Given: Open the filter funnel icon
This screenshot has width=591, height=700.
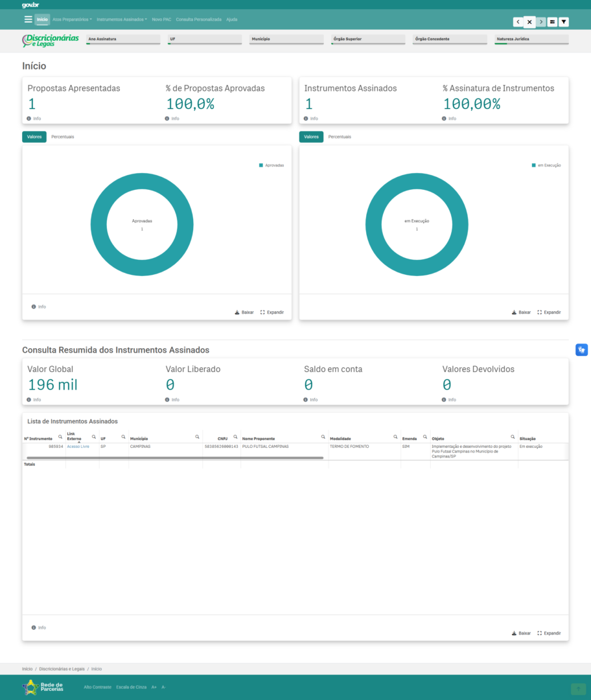Looking at the screenshot, I should [x=564, y=22].
